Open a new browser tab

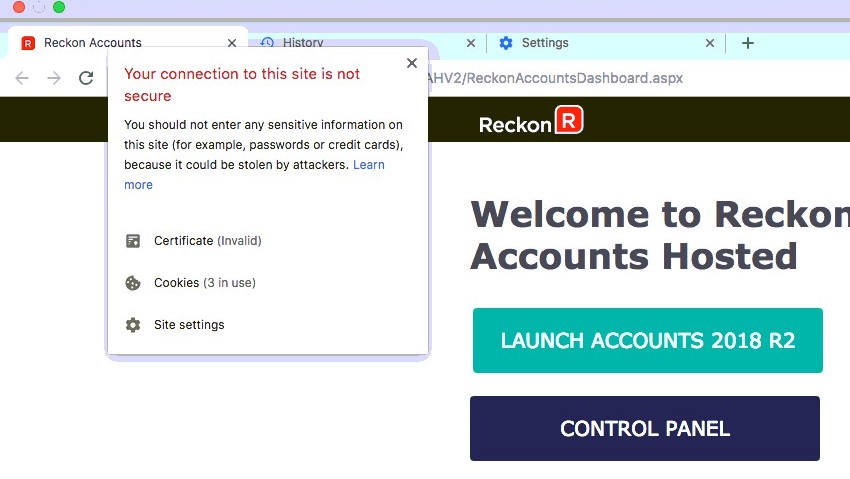(748, 43)
